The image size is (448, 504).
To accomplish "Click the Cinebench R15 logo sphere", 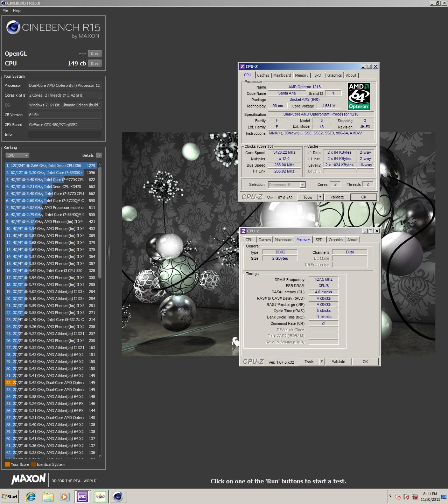I will (13, 28).
